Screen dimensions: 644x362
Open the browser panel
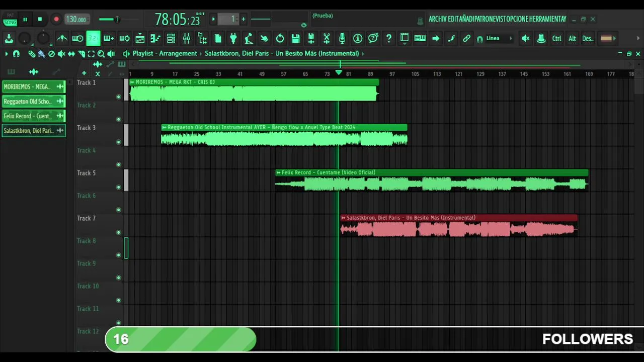coord(202,38)
